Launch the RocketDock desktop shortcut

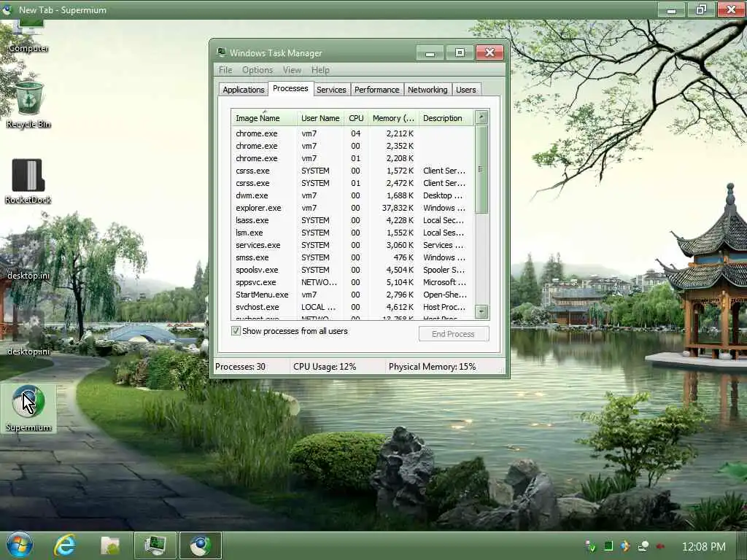28,181
